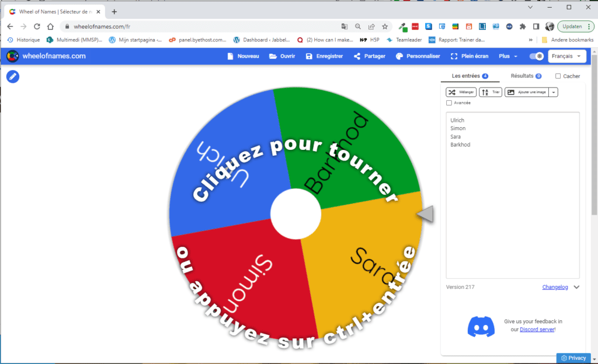Image resolution: width=598 pixels, height=364 pixels.
Task: Go forward with the browser forward arrow
Action: [x=23, y=26]
